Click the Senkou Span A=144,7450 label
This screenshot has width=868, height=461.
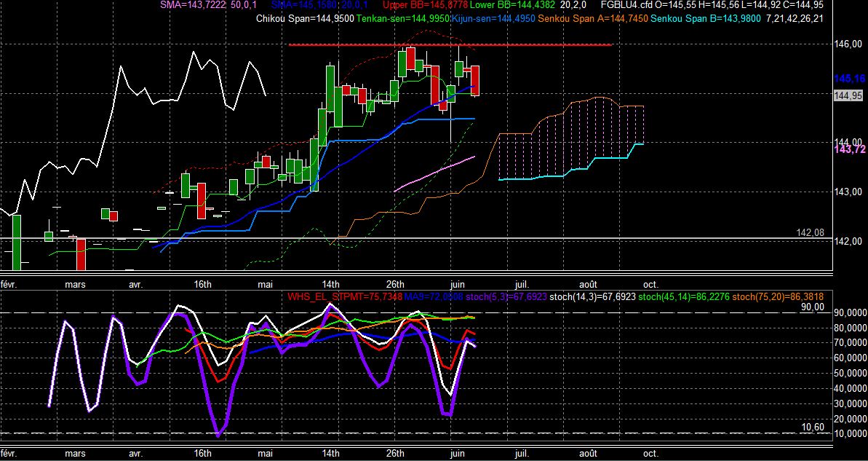[x=594, y=18]
